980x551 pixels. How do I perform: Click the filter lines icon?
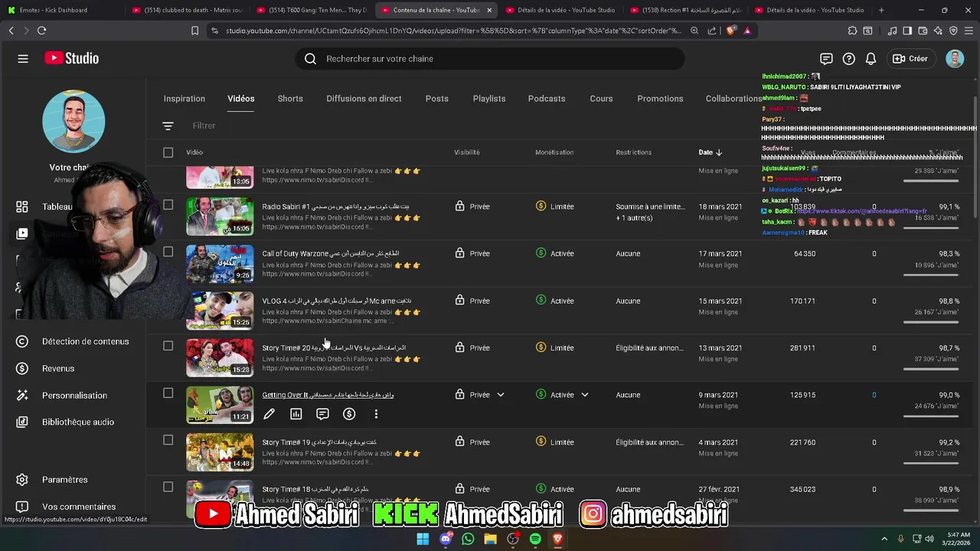coord(168,126)
